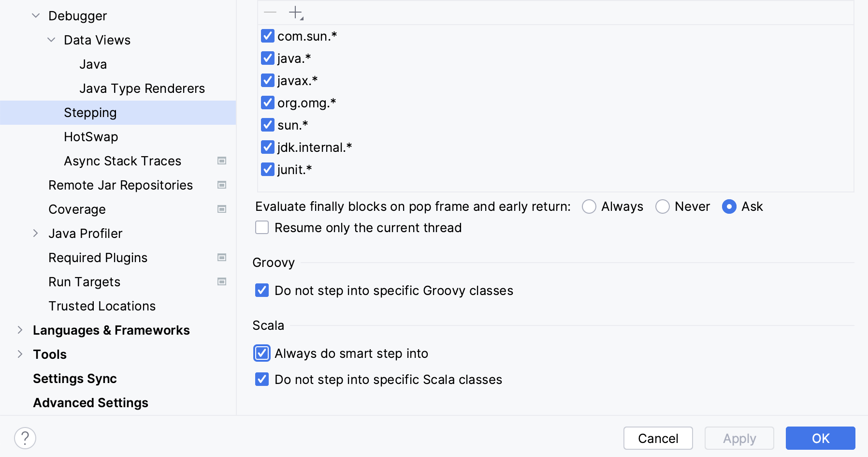
Task: Click project-level icon beside Run Targets
Action: tap(222, 282)
